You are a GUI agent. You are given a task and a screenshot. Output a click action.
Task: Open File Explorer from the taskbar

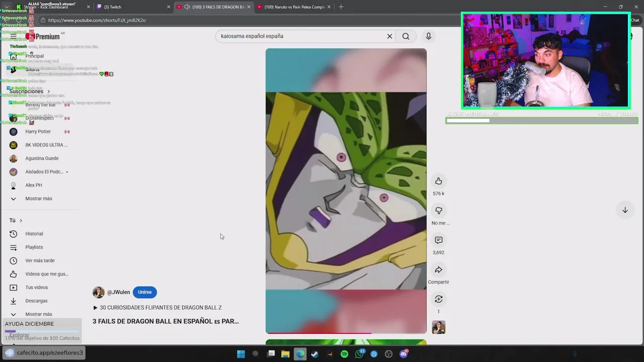tap(285, 354)
